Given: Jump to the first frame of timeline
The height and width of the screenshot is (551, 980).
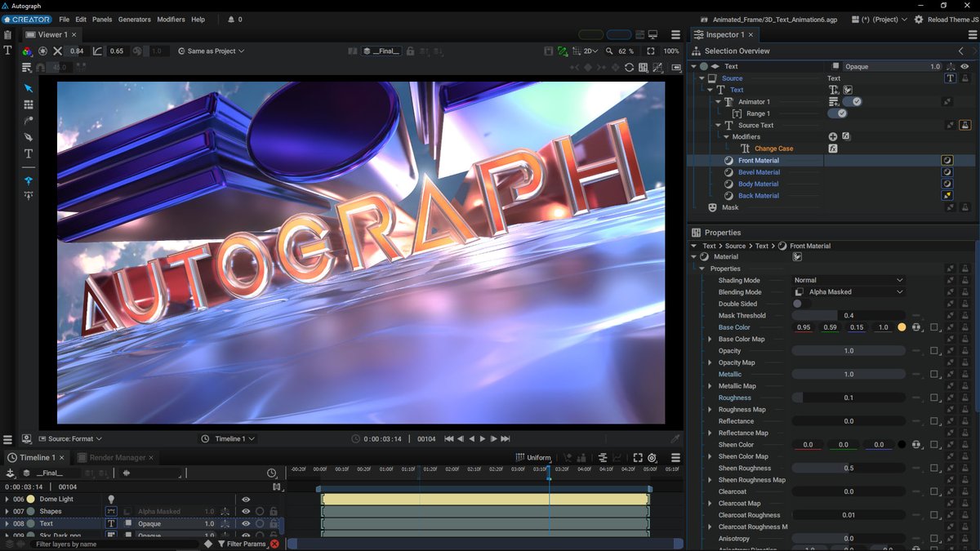Looking at the screenshot, I should click(448, 439).
